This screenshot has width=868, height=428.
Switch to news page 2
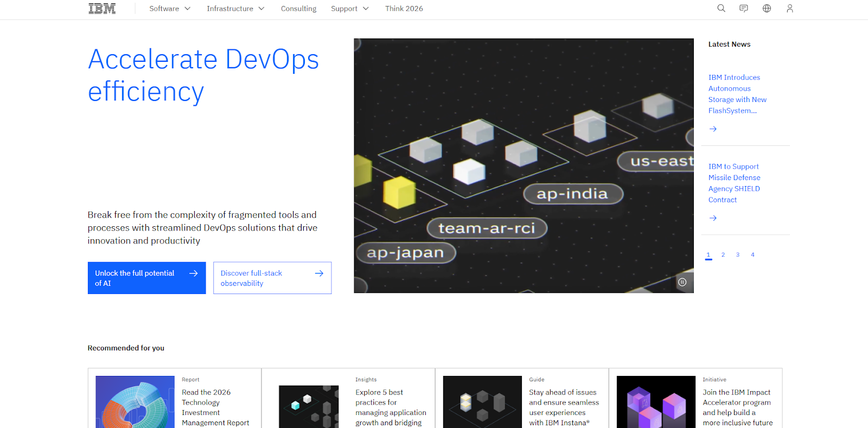(723, 255)
